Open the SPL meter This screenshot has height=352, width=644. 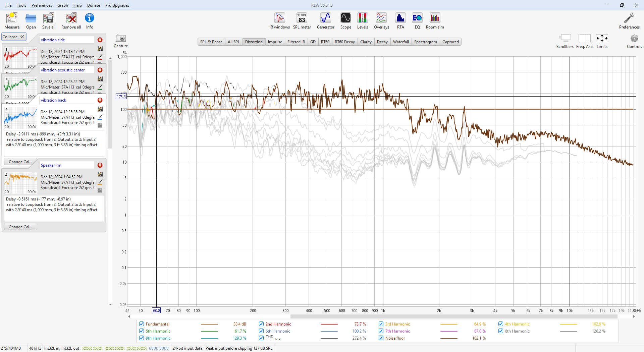[x=302, y=18]
